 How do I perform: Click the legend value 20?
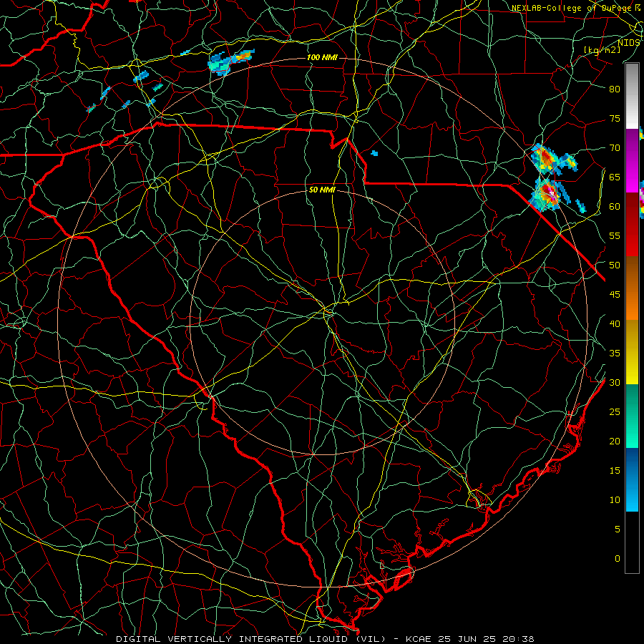tap(615, 441)
